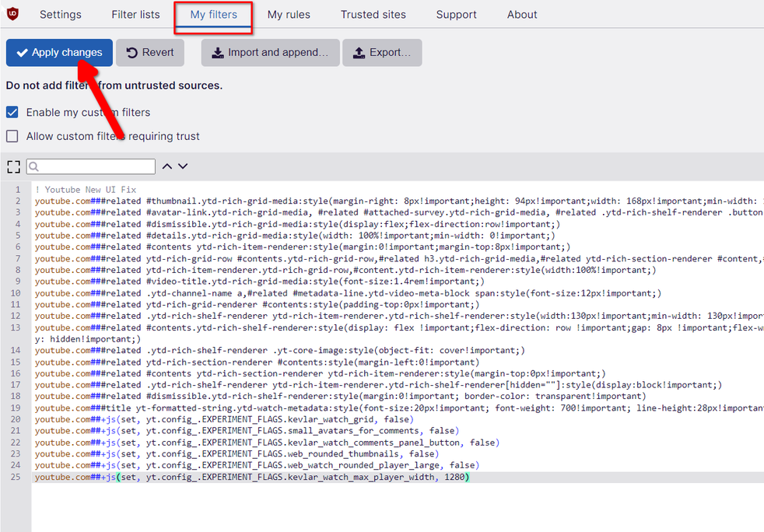764x532 pixels.
Task: Click the ##title yt-formatted-string line
Action: (399, 408)
